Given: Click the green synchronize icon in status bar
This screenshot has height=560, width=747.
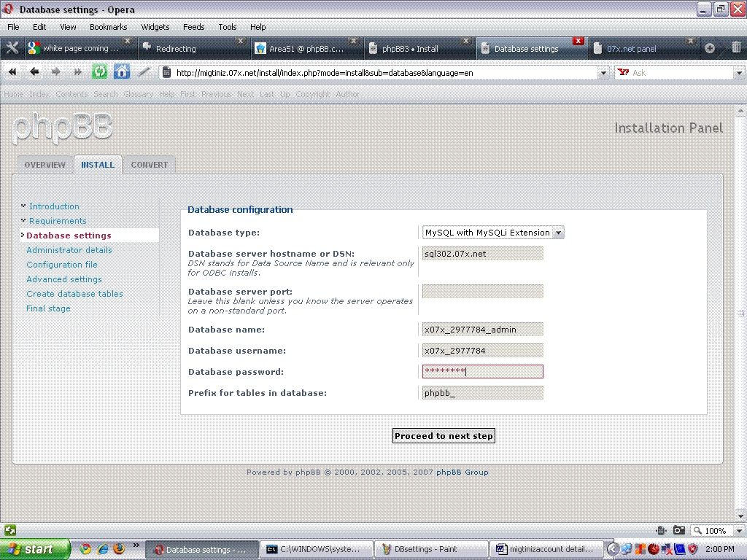Looking at the screenshot, I should coord(10,529).
